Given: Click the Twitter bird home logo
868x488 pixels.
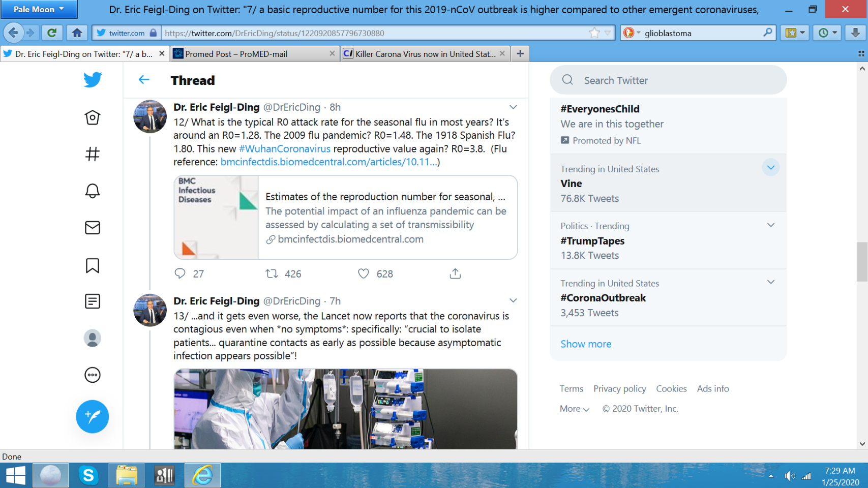Looking at the screenshot, I should point(93,80).
